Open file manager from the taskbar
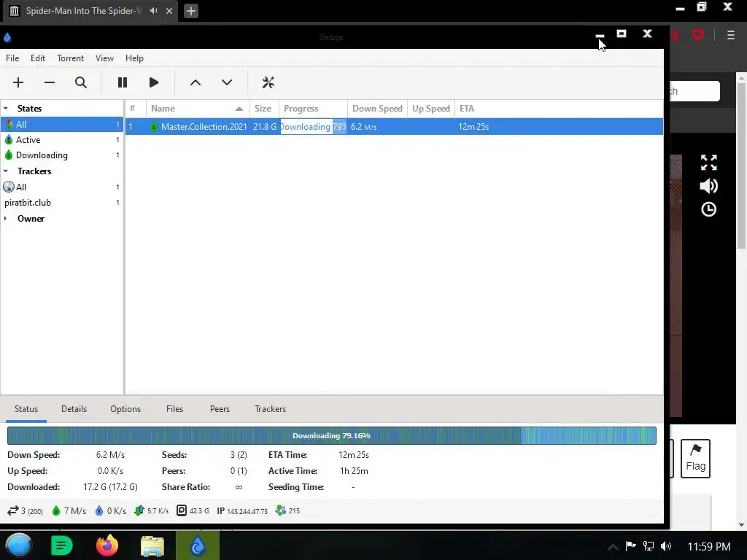The width and height of the screenshot is (747, 560). tap(152, 545)
